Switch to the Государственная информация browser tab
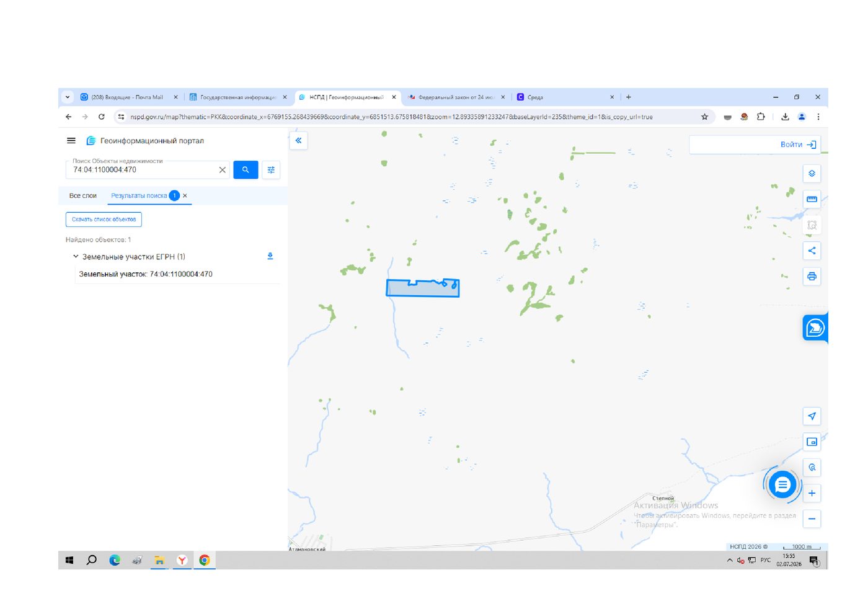The width and height of the screenshot is (868, 614). click(238, 97)
